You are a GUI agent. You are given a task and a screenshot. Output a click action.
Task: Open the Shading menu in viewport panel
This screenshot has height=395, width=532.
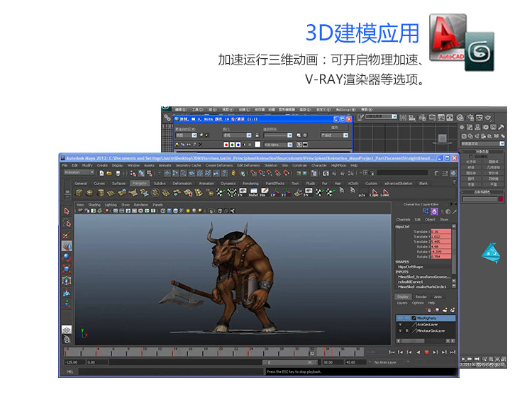pyautogui.click(x=94, y=205)
